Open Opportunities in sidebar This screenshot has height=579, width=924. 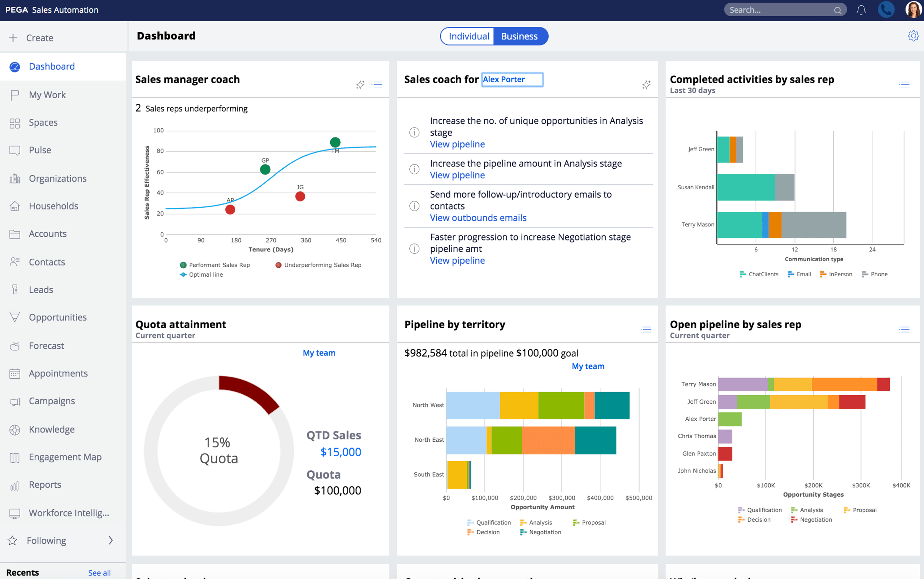(57, 317)
